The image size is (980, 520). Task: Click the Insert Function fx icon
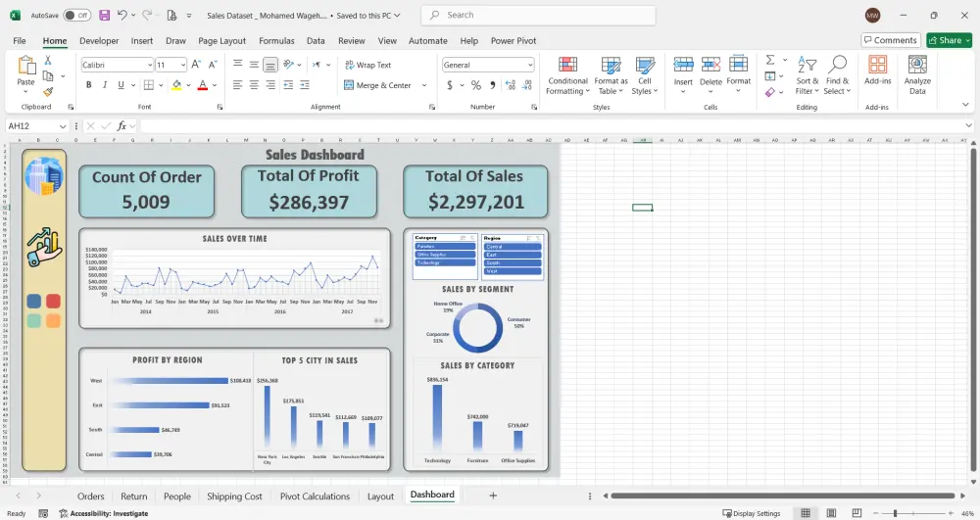(122, 126)
